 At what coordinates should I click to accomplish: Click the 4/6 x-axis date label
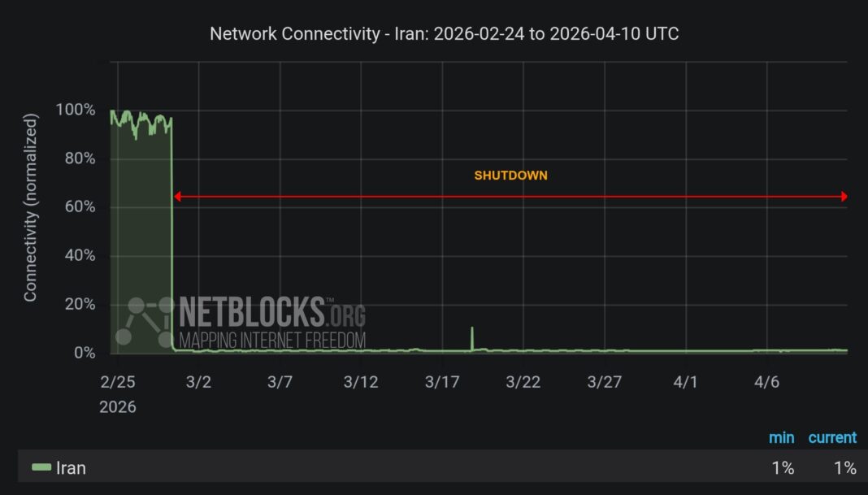[x=767, y=381]
